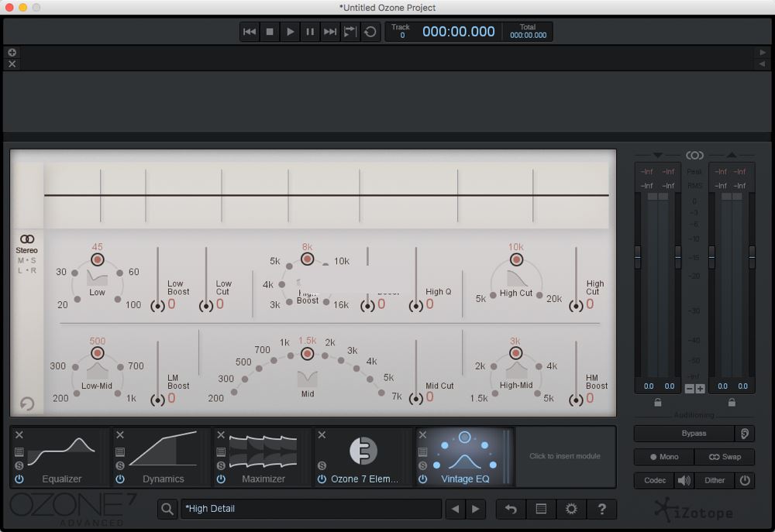Power off the Vintage EQ module
This screenshot has height=532, width=775.
point(425,479)
